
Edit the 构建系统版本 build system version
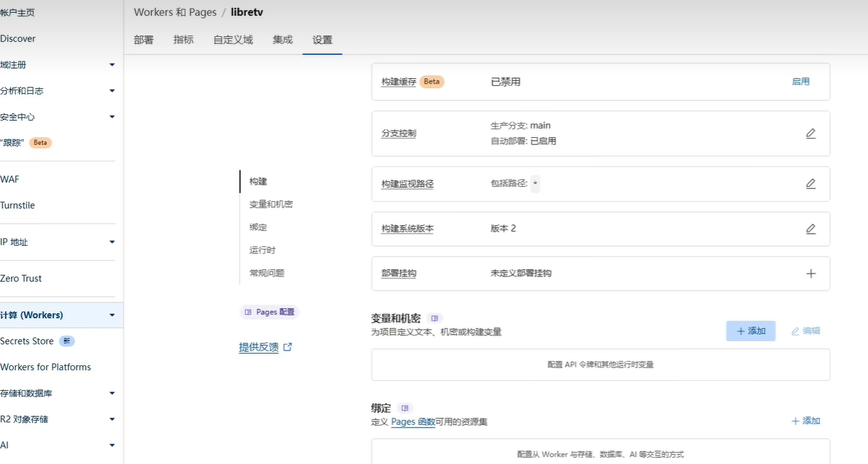point(810,229)
